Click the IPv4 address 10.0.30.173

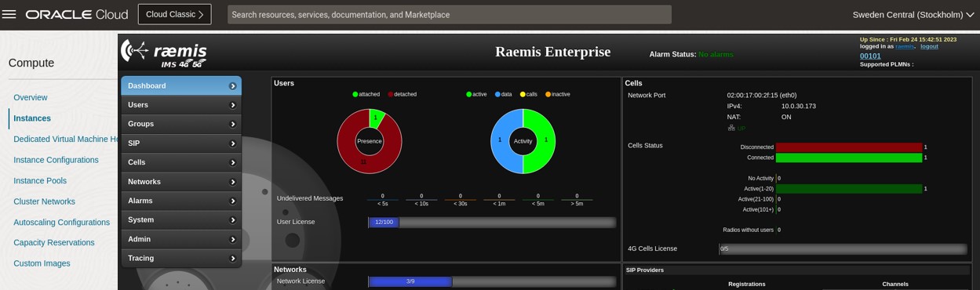point(799,106)
